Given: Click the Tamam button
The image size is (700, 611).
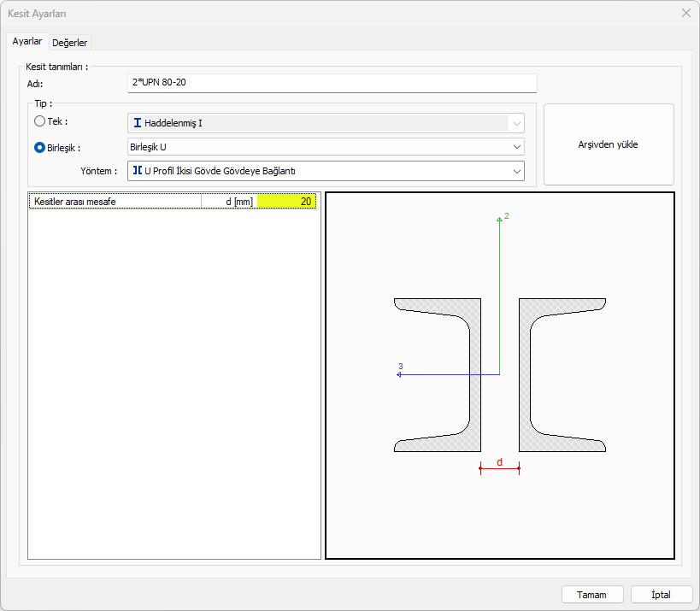Looking at the screenshot, I should click(x=591, y=595).
